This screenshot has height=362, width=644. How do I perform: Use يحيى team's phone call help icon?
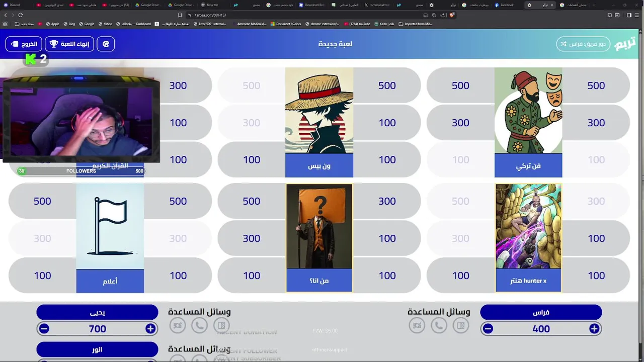pos(199,325)
